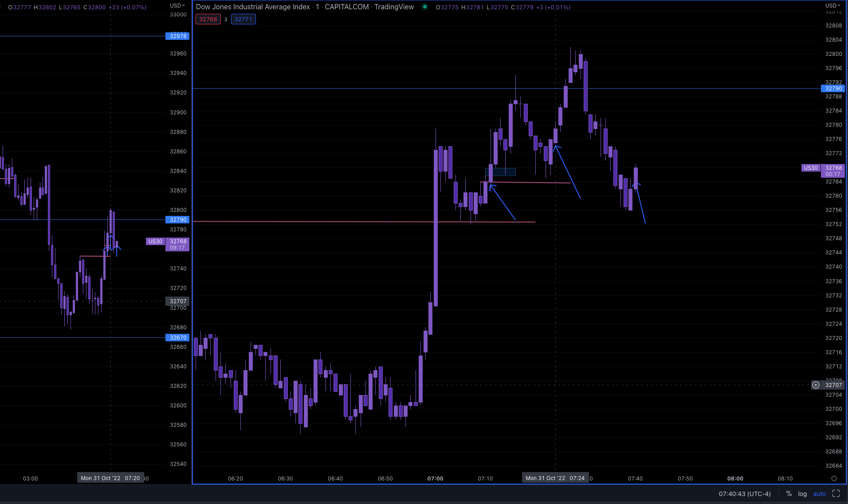Click the Mon 31 Oct date marker on the time axis
Image resolution: width=848 pixels, height=504 pixels.
tap(556, 478)
